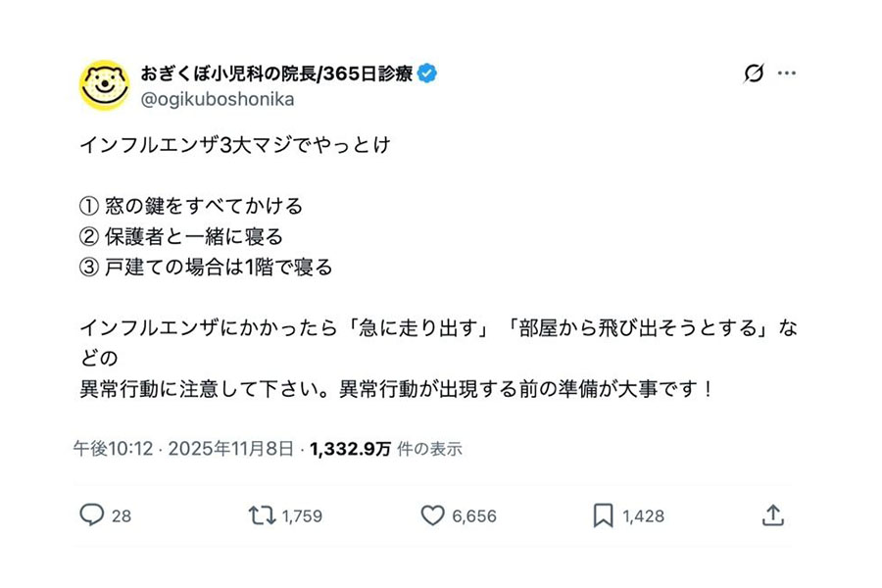Click the display name おぎくぼ小児科の院長/365日診療
This screenshot has width=882, height=588.
pyautogui.click(x=277, y=73)
